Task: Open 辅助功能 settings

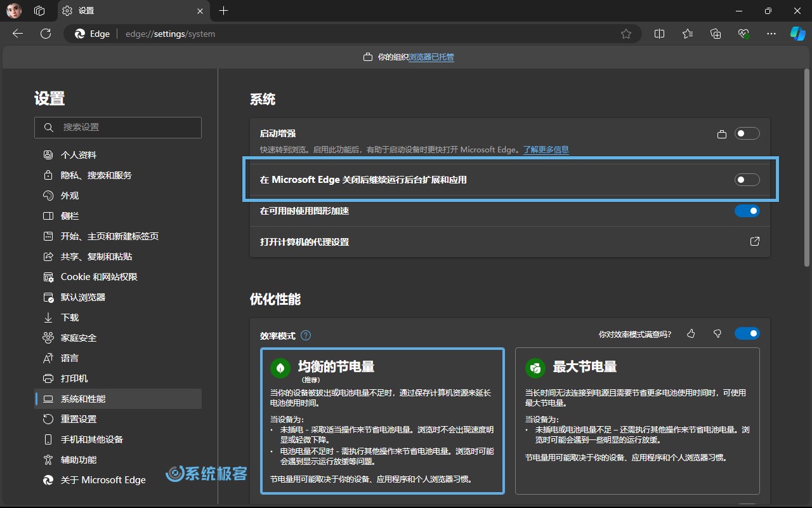Action: [118, 460]
